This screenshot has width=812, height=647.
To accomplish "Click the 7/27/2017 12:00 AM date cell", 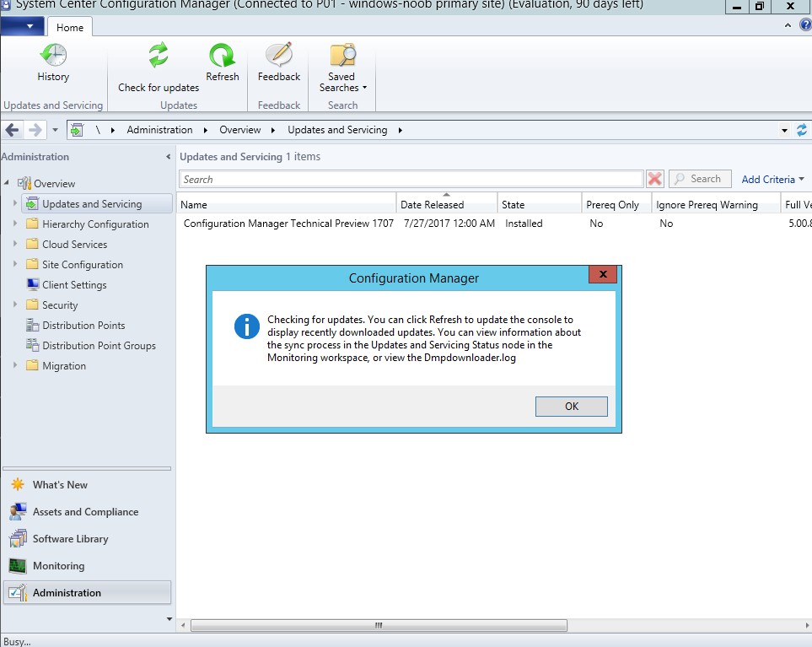I will coord(449,224).
